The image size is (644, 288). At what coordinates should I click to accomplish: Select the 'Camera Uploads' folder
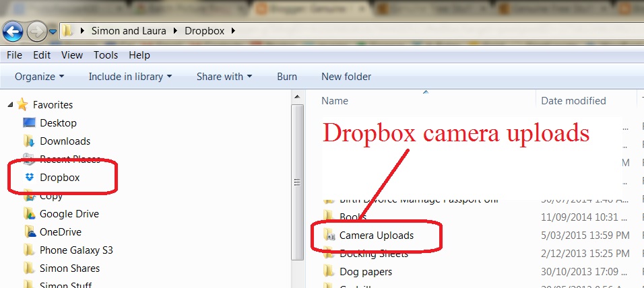point(376,236)
